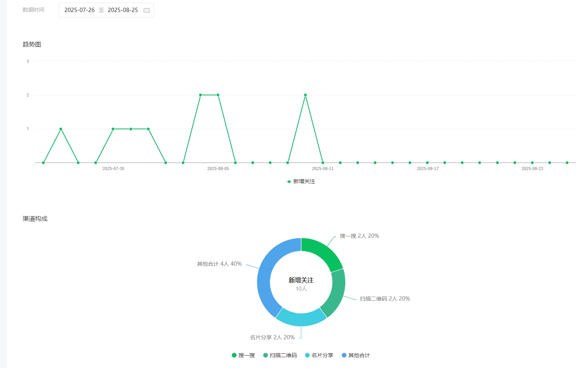The height and width of the screenshot is (368, 588).
Task: Toggle 搜一搜 legend item under donut chart
Action: (243, 355)
